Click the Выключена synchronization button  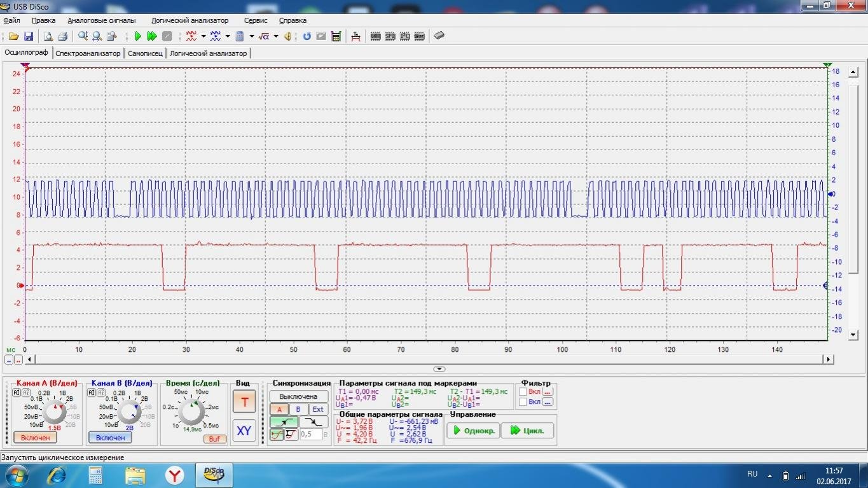299,396
